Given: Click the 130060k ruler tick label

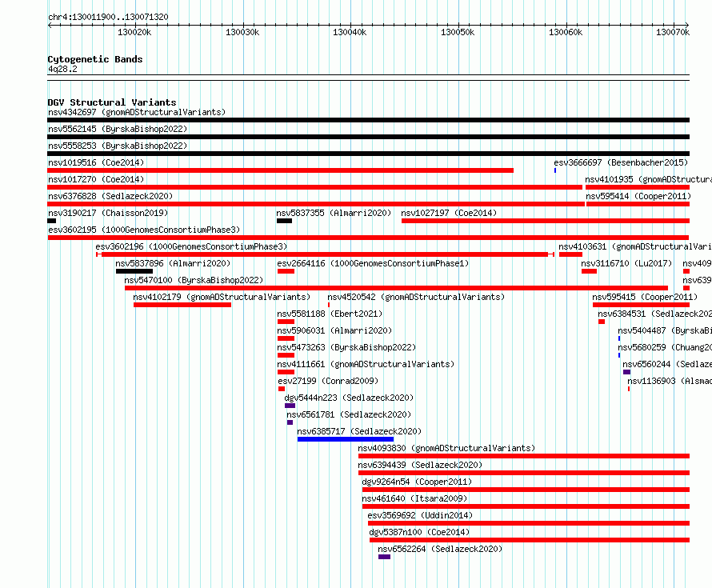Looking at the screenshot, I should (x=566, y=32).
